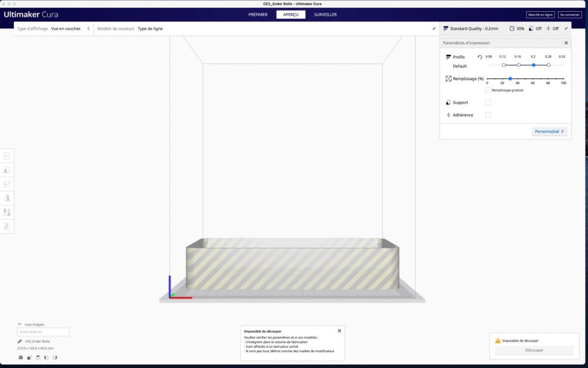This screenshot has width=588, height=368.
Task: Switch camera to top view
Action: [38, 357]
